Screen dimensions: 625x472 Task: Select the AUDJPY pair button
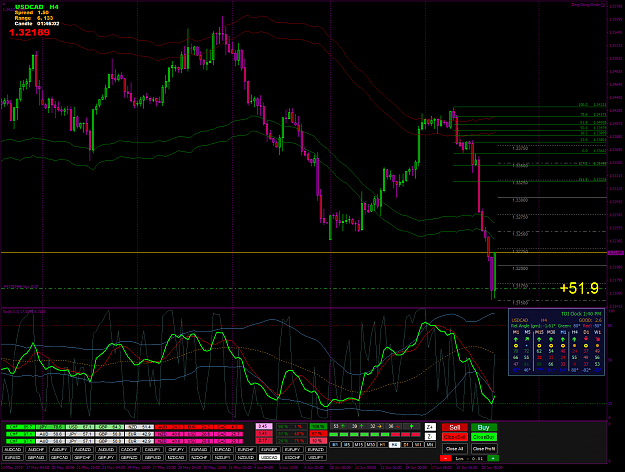coord(60,450)
